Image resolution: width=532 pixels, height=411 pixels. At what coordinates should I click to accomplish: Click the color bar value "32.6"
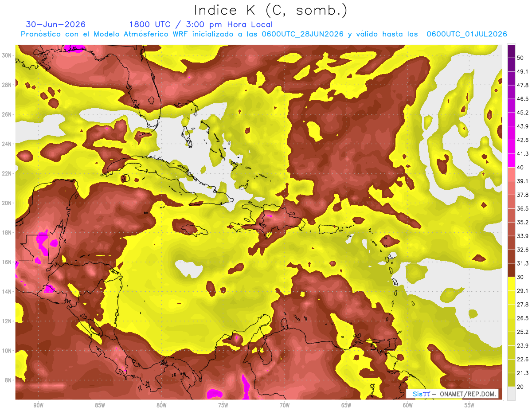(522, 250)
